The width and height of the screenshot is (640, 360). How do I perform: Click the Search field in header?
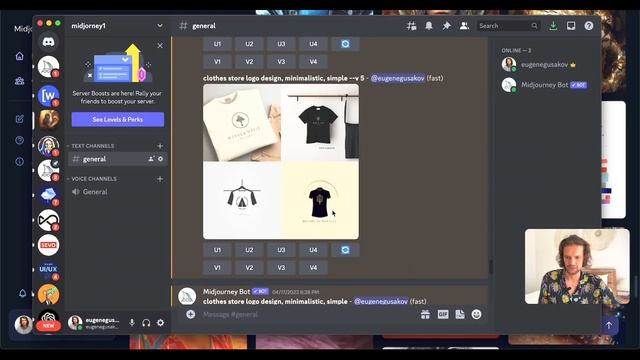tap(508, 26)
